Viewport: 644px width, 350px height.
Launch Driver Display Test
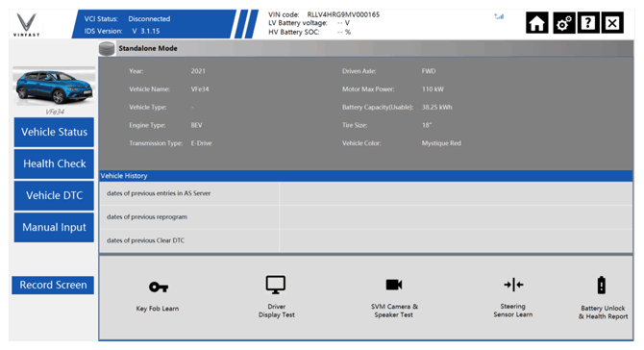coord(277,296)
